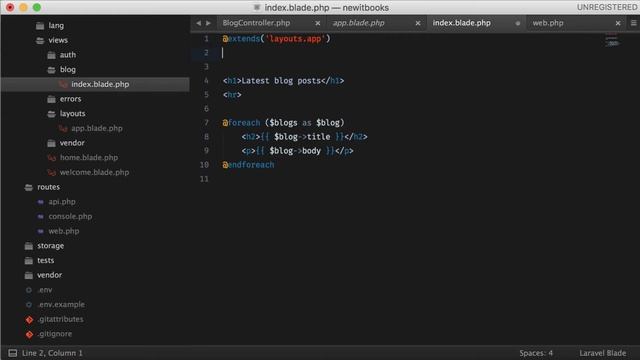Viewport: 640px width, 360px height.
Task: Open .gitattributes file
Action: point(60,319)
